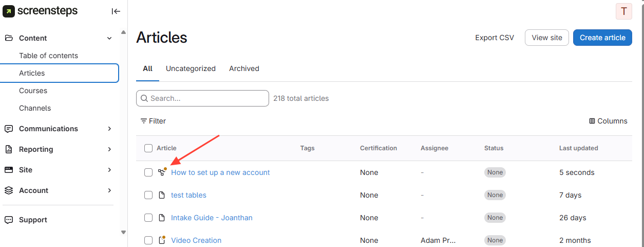This screenshot has height=247, width=644.
Task: Collapse the sidebar with the arrow icon
Action: [116, 11]
